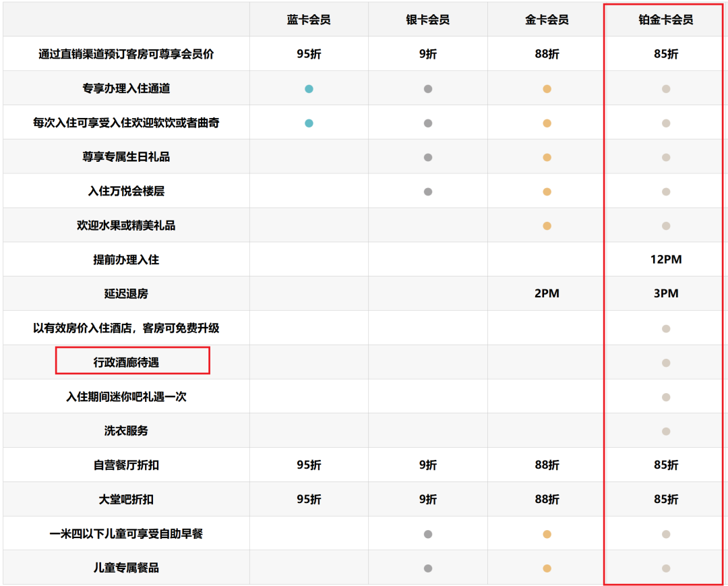This screenshot has height=586, width=728.
Task: Select the 金卡会员 column header
Action: click(x=547, y=20)
